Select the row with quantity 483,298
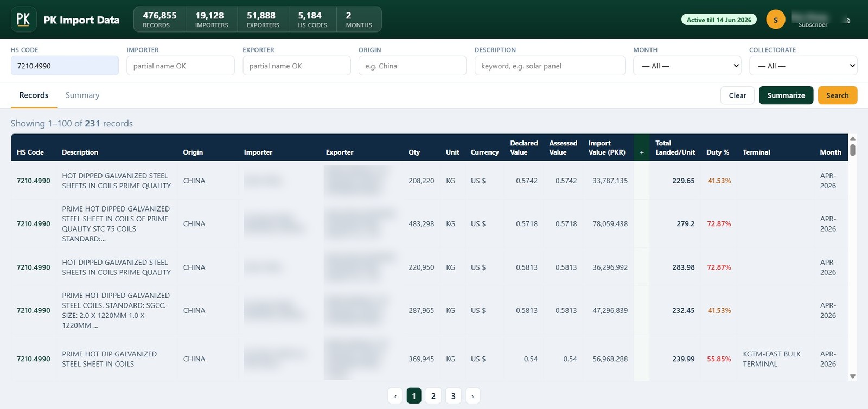Image resolution: width=868 pixels, height=409 pixels. (429, 223)
